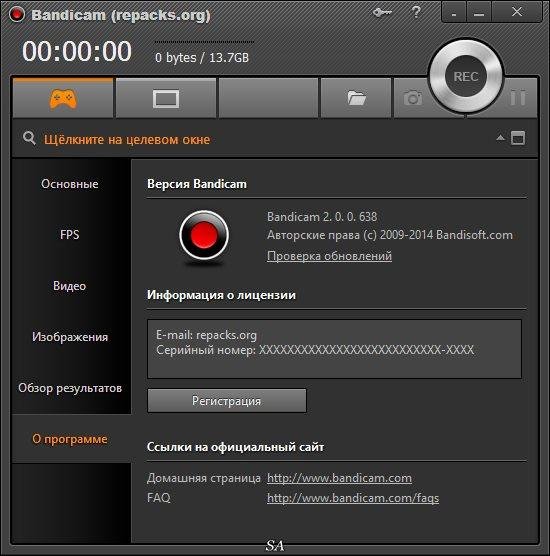Viewport: 550px width, 556px height.
Task: Click the 00:00:00 recording timer
Action: tap(77, 51)
